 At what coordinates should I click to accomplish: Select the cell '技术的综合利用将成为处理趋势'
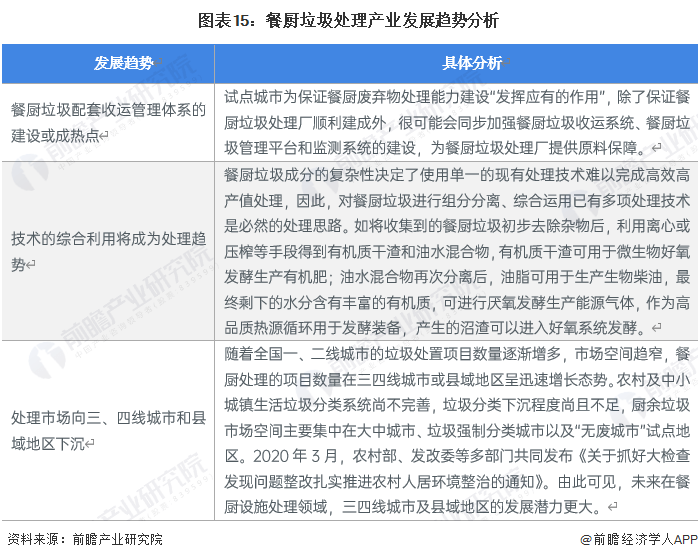[108, 251]
